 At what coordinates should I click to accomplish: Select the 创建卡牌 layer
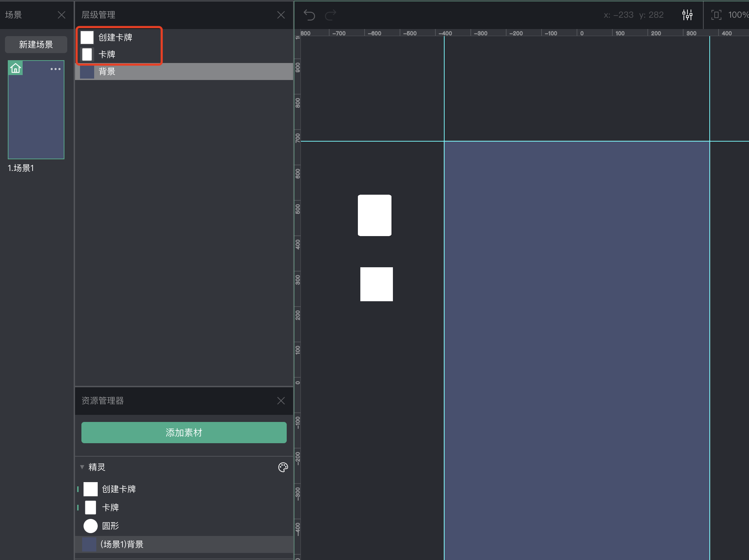point(115,38)
